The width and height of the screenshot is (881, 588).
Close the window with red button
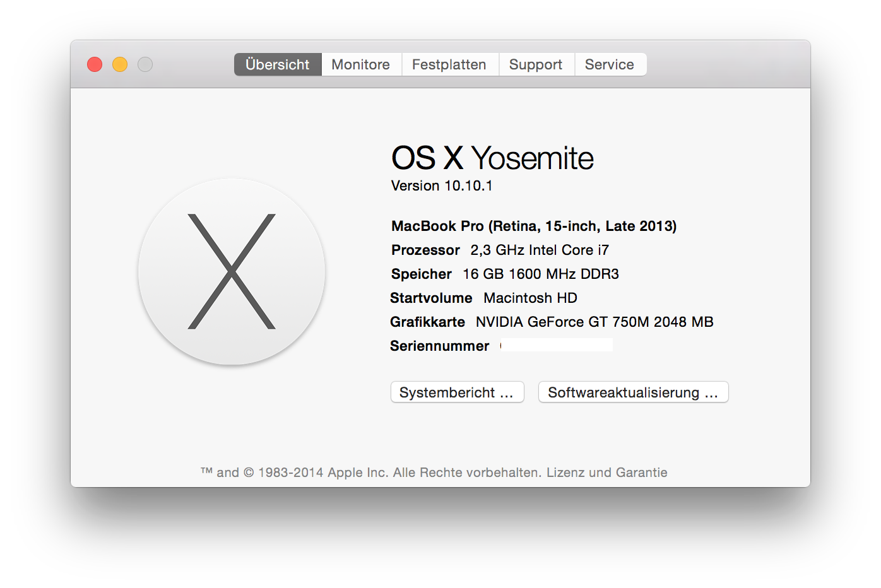[95, 64]
